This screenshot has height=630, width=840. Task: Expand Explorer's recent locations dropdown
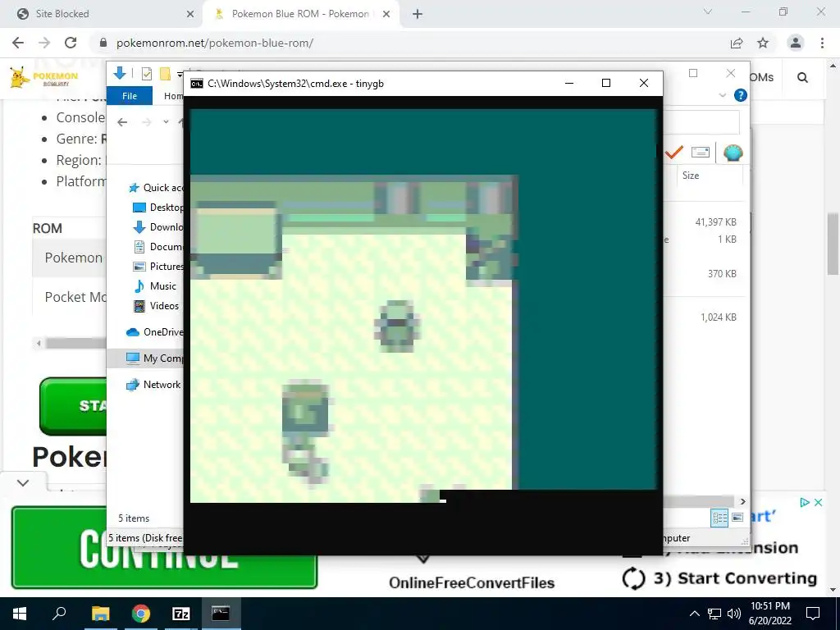(x=166, y=122)
